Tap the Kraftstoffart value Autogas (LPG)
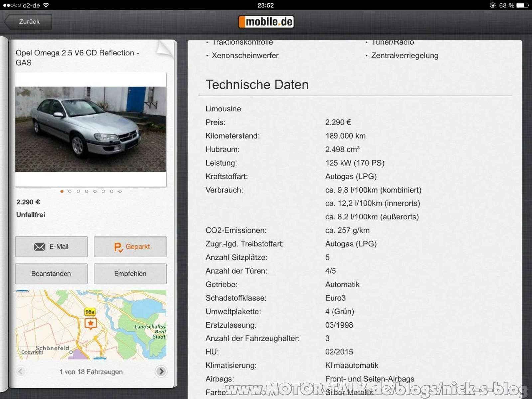This screenshot has width=532, height=399. coord(351,177)
